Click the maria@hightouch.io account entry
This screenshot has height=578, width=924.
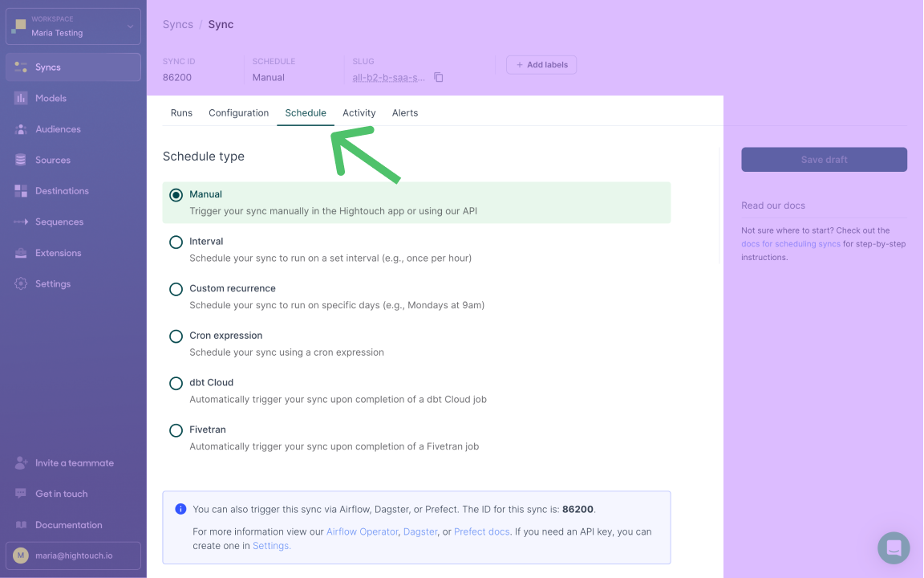point(73,555)
